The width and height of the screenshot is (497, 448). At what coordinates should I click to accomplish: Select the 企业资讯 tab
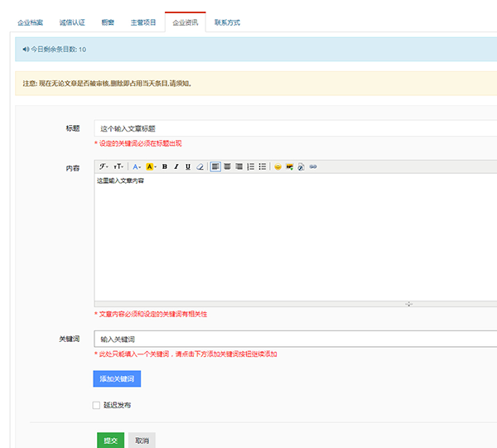click(186, 22)
